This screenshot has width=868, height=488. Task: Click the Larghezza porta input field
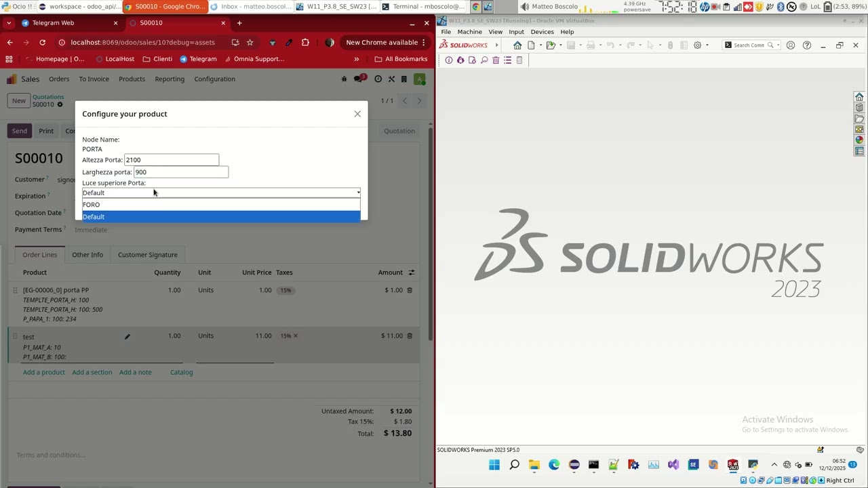pyautogui.click(x=181, y=172)
